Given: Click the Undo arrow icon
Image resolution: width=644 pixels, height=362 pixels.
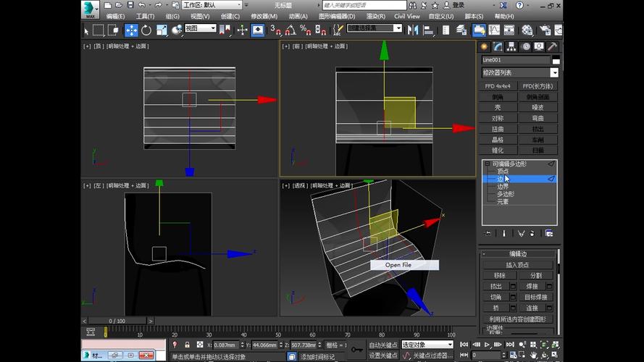Looking at the screenshot, I should [142, 5].
